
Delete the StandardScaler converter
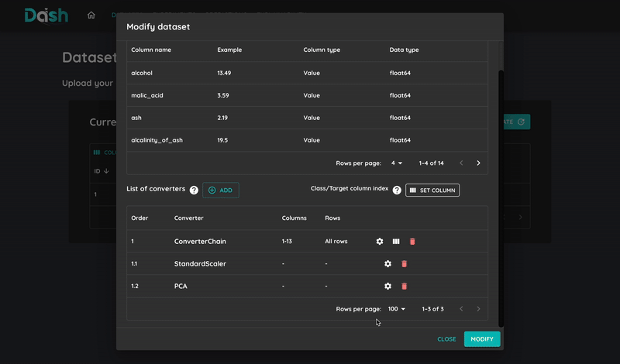tap(404, 263)
